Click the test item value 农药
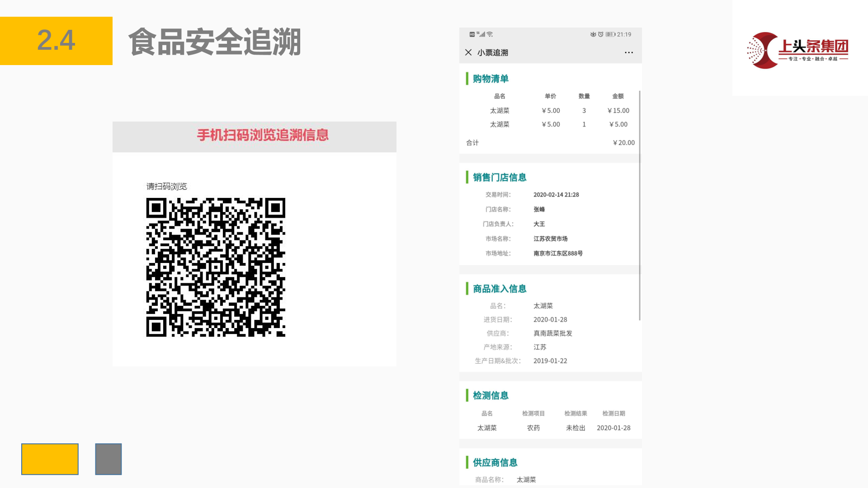This screenshot has height=488, width=868. click(533, 427)
